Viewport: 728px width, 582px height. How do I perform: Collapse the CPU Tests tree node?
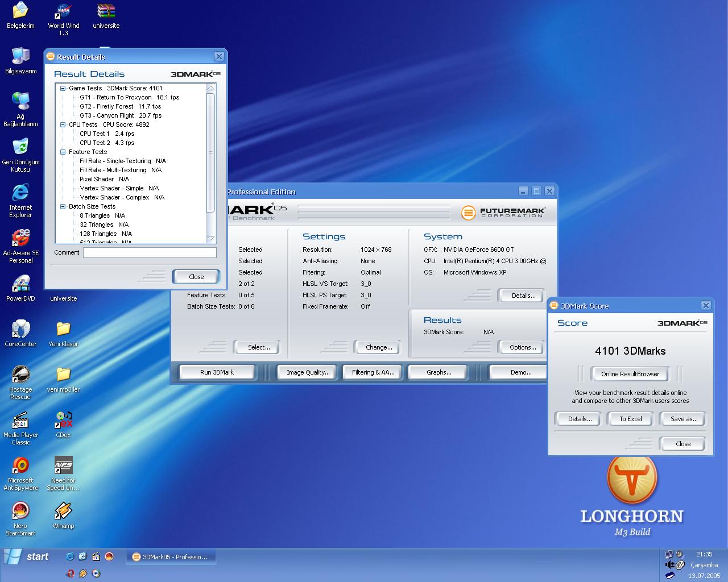(63, 125)
